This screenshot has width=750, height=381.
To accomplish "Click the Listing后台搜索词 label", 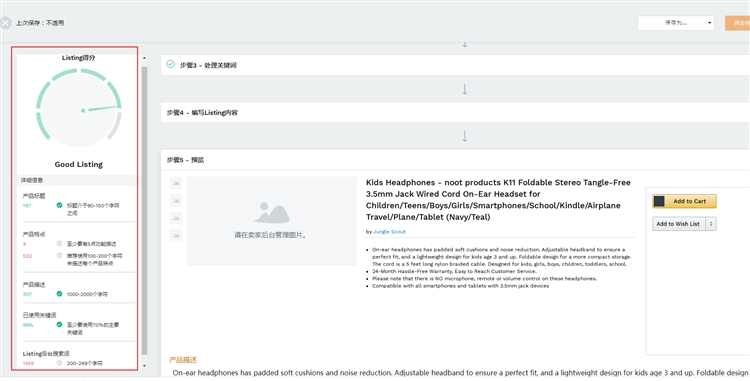I will point(46,354).
